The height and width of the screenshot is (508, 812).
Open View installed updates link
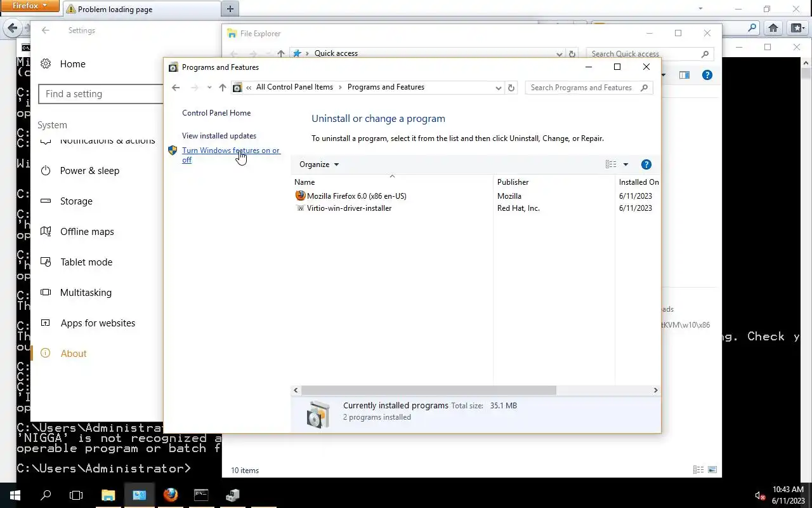click(x=219, y=136)
